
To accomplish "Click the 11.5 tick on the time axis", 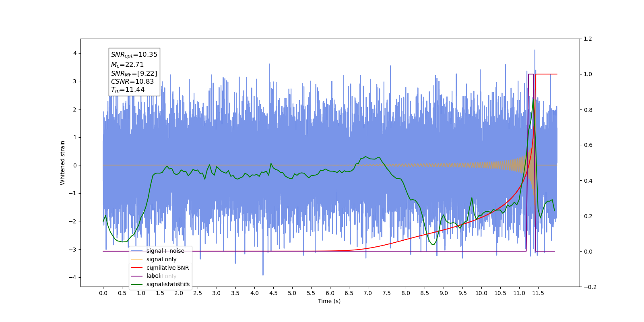I will point(538,293).
